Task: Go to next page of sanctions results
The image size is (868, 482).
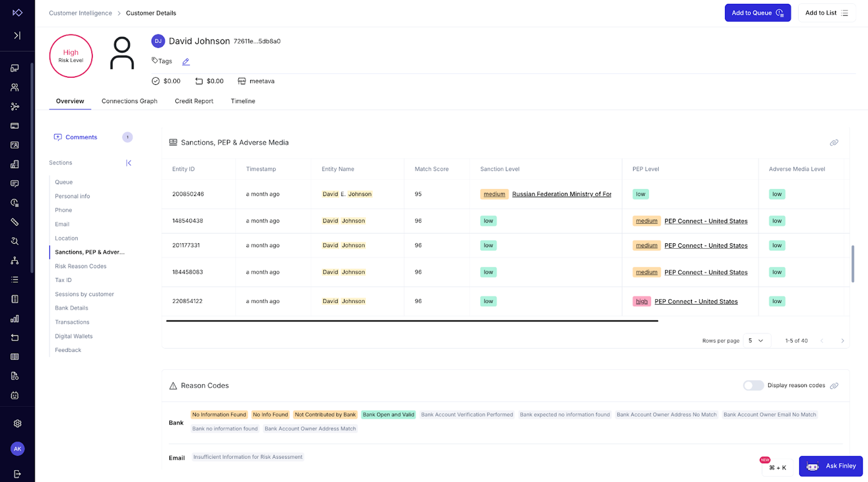Action: pos(842,341)
